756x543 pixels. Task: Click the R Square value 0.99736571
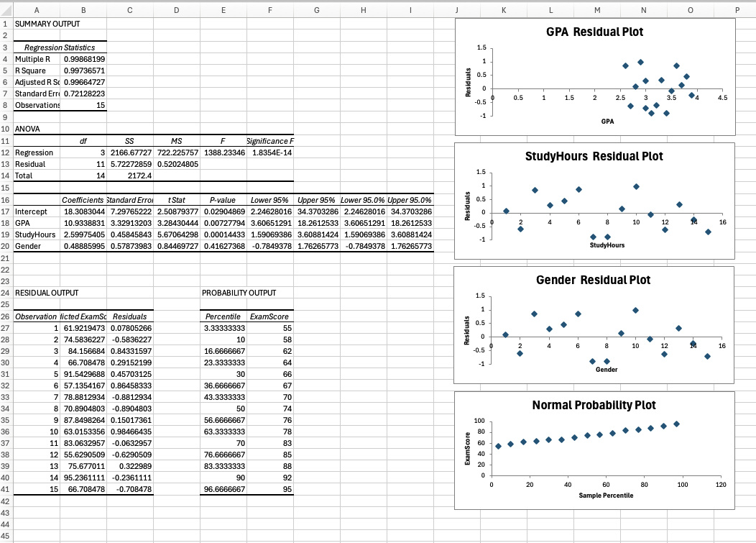coord(84,70)
